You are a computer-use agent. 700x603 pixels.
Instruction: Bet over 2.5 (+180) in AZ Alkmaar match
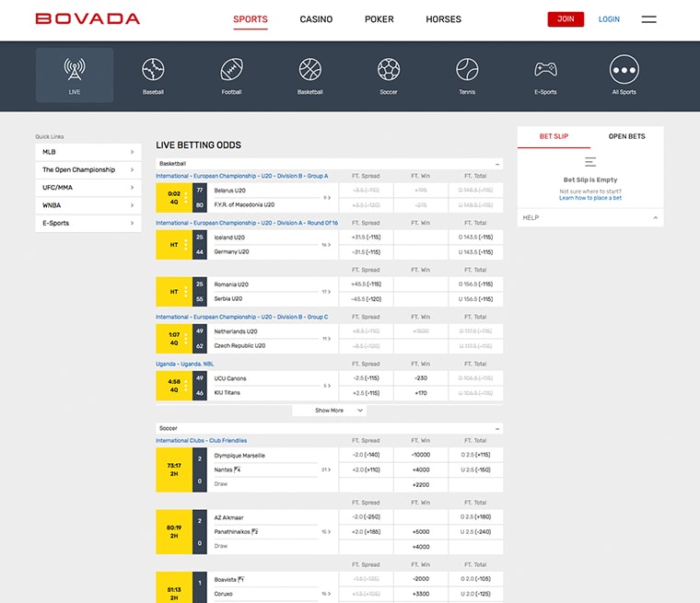(475, 516)
